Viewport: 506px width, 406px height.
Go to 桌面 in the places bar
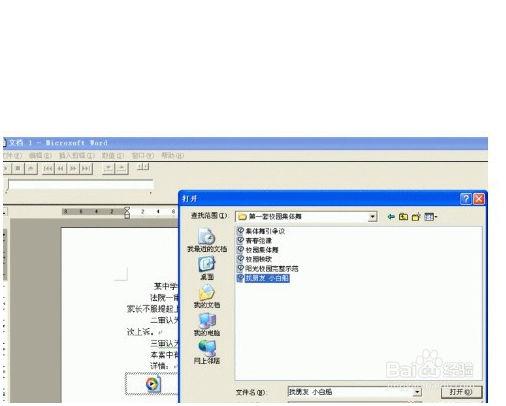point(207,268)
